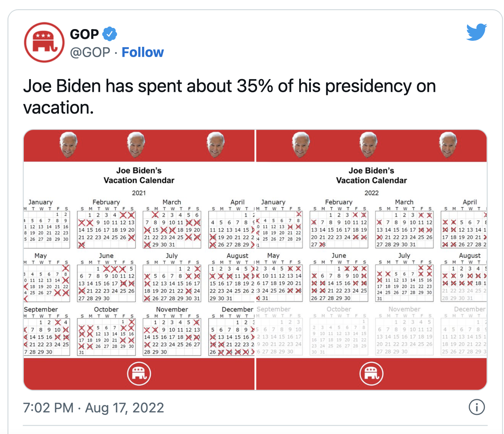The height and width of the screenshot is (434, 504).
Task: Open the @GOP handle link
Action: coord(90,52)
